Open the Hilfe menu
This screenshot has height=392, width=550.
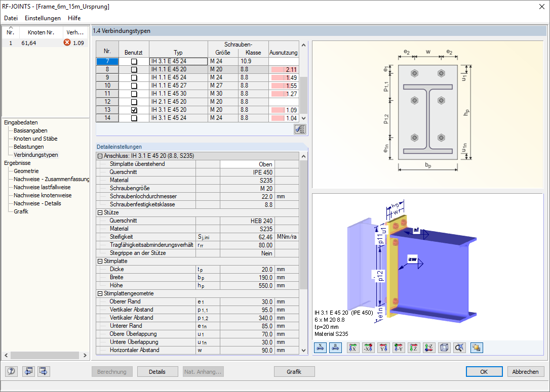(74, 18)
